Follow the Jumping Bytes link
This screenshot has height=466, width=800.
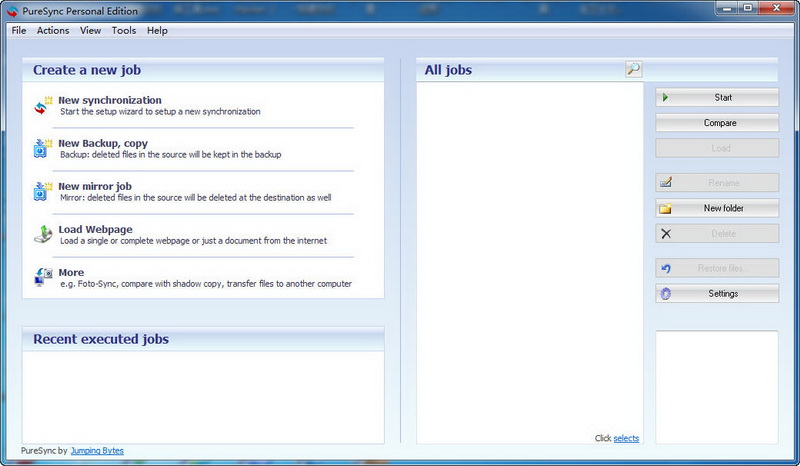pyautogui.click(x=97, y=451)
